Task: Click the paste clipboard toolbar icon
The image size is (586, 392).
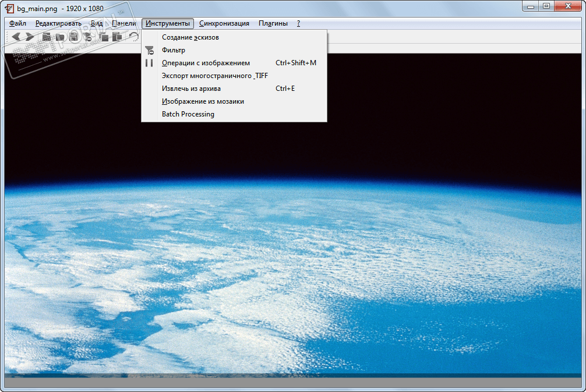Action: (x=117, y=37)
